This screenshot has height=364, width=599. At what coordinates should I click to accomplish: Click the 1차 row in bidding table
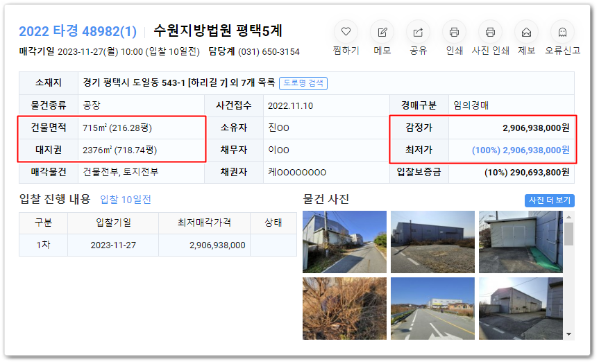158,245
